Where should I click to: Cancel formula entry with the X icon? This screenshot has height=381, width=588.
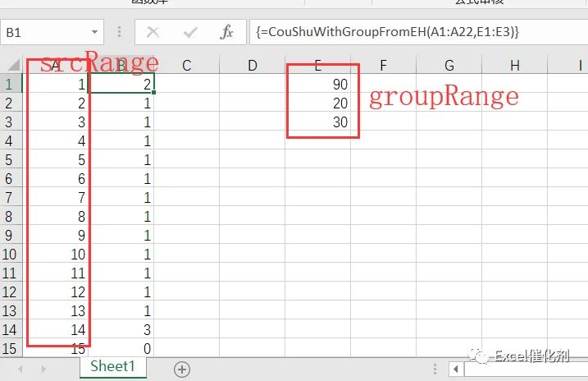pos(153,32)
